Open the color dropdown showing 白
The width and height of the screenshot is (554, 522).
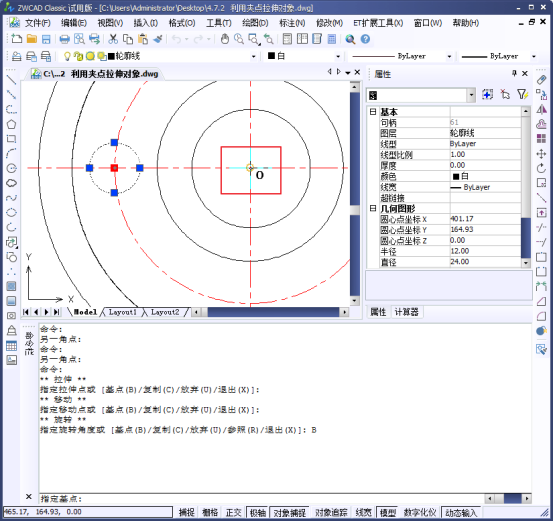[338, 56]
